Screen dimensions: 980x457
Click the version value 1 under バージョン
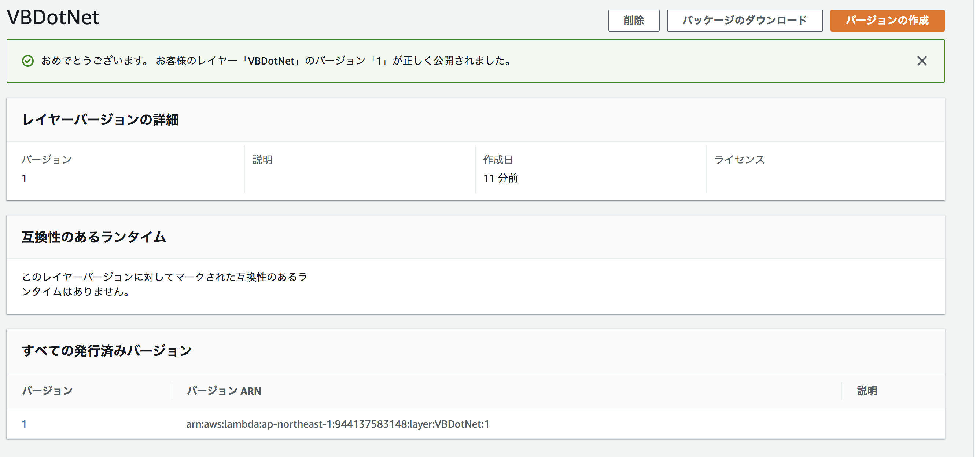[x=24, y=178]
